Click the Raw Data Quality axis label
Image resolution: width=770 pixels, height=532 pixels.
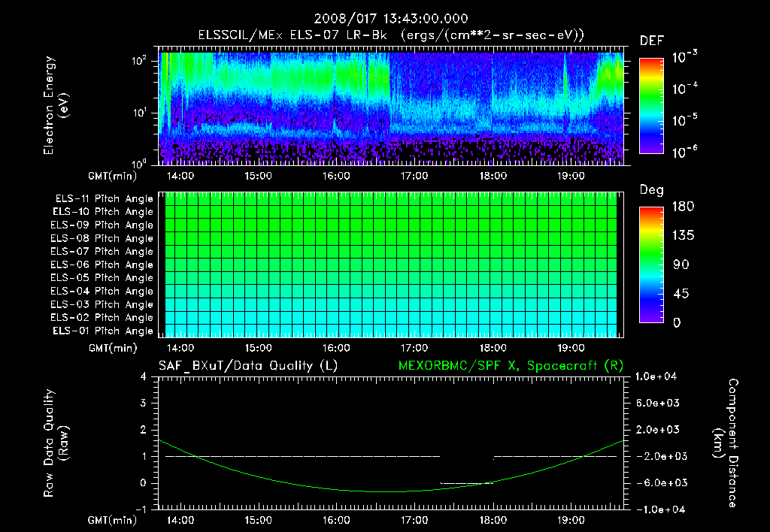[x=56, y=443]
